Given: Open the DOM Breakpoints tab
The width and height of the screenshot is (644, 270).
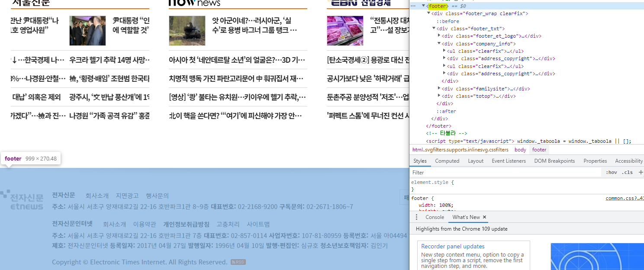Looking at the screenshot, I should [554, 161].
